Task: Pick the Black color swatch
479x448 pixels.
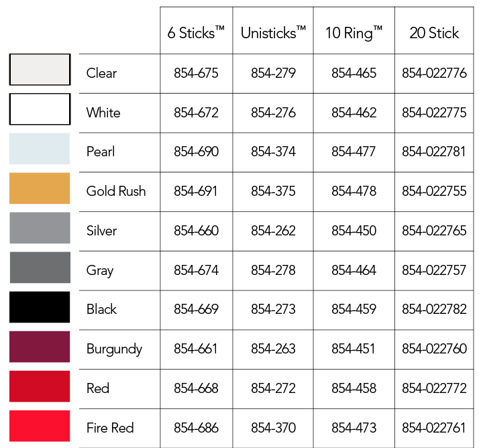Action: click(x=40, y=307)
